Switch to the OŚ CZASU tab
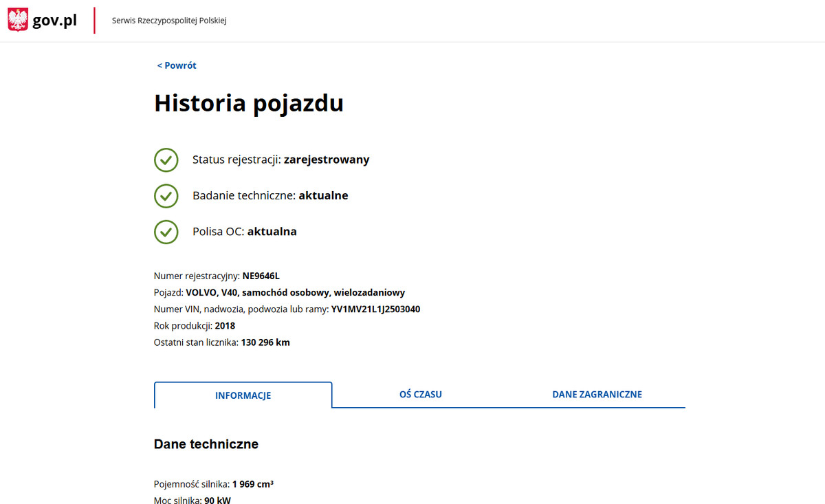This screenshot has height=504, width=825. pyautogui.click(x=420, y=394)
